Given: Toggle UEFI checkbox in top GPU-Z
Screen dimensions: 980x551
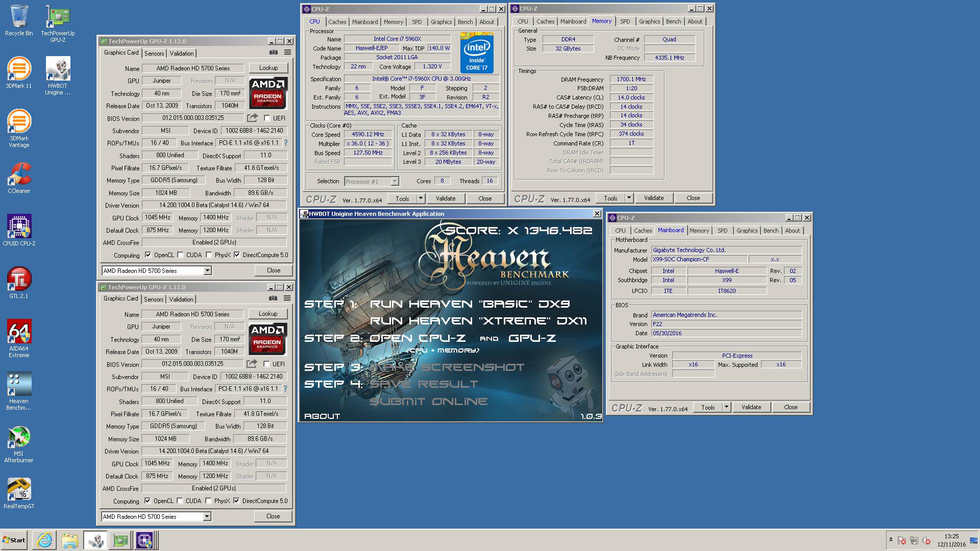Looking at the screenshot, I should pyautogui.click(x=267, y=118).
